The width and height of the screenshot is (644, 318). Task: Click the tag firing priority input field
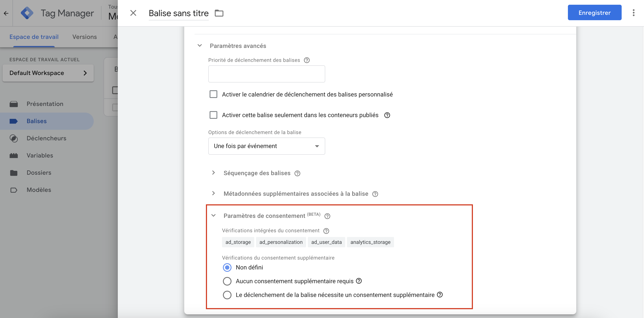click(x=267, y=74)
